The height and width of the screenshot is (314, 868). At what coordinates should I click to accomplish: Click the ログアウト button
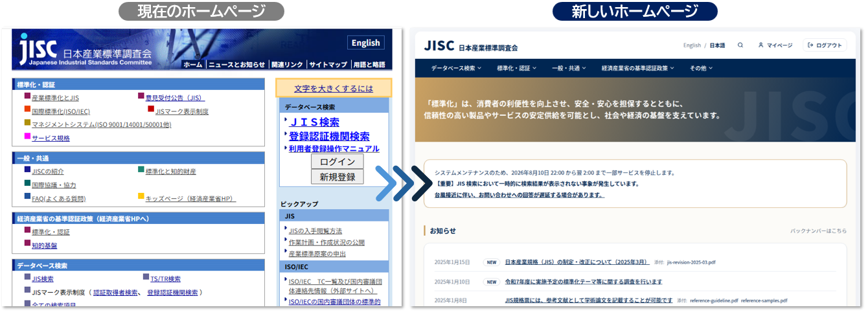point(825,45)
